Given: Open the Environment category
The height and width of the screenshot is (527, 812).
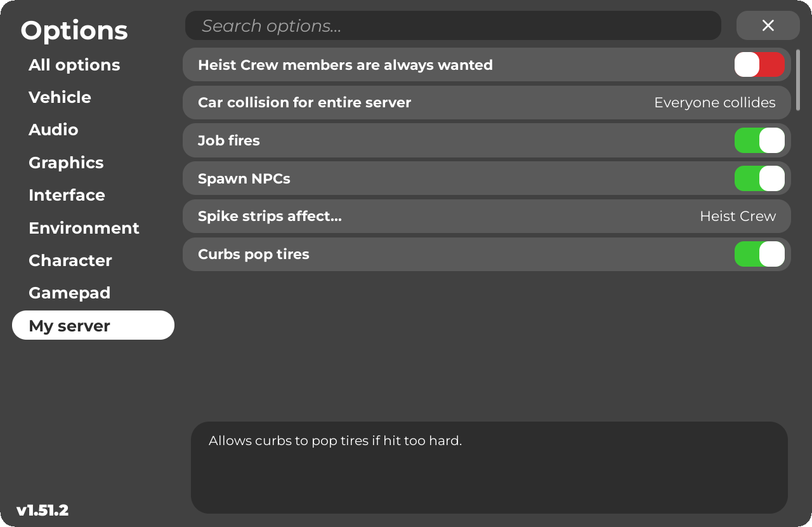Looking at the screenshot, I should 84,228.
